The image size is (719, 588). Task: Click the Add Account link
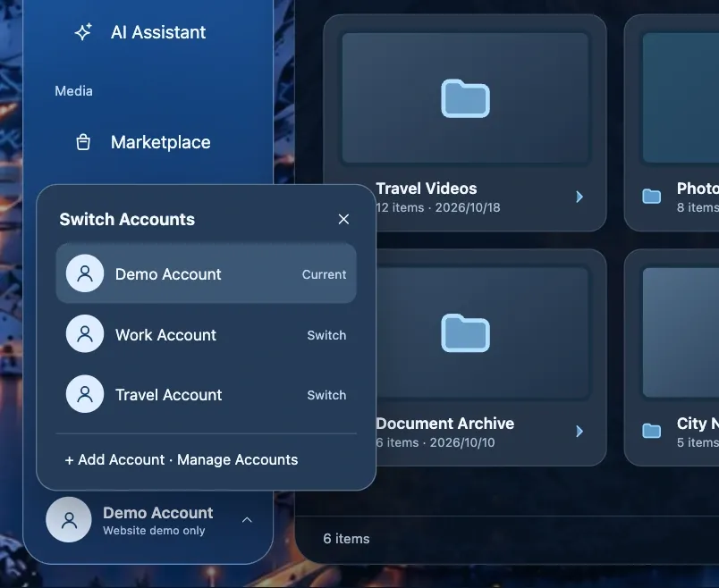114,459
